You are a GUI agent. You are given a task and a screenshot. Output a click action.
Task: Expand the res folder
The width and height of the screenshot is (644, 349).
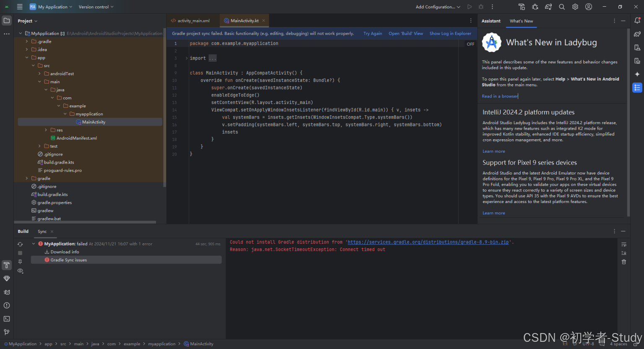(x=46, y=130)
